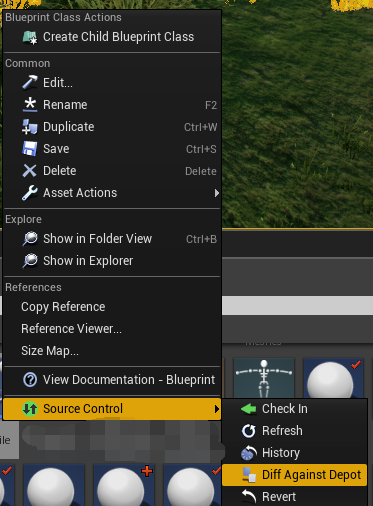Screen dimensions: 373x506
Task: Select Show in Folder View
Action: point(112,239)
